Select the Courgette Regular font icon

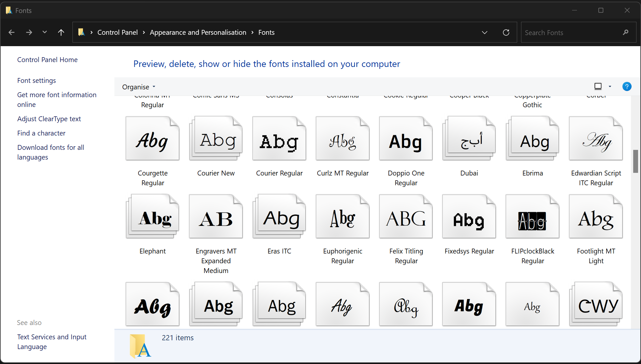pyautogui.click(x=152, y=138)
